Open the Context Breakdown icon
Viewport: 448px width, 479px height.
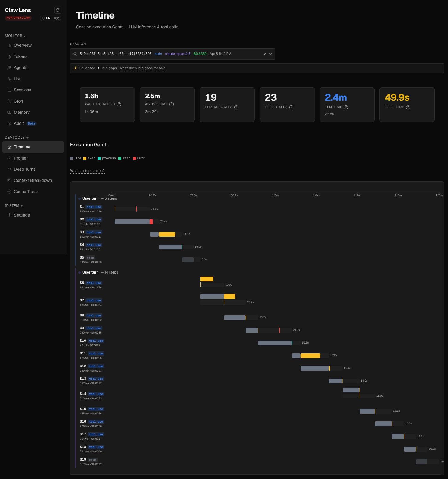(9, 181)
